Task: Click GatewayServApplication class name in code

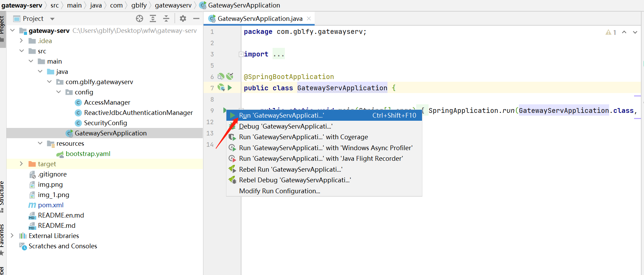Action: tap(342, 88)
